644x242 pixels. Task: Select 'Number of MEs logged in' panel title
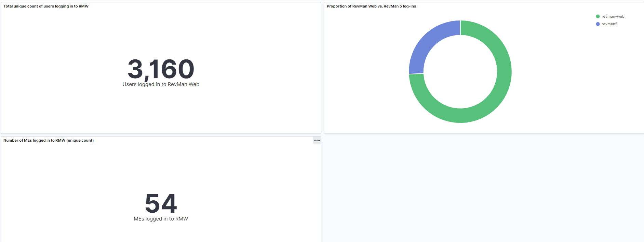tap(34, 140)
